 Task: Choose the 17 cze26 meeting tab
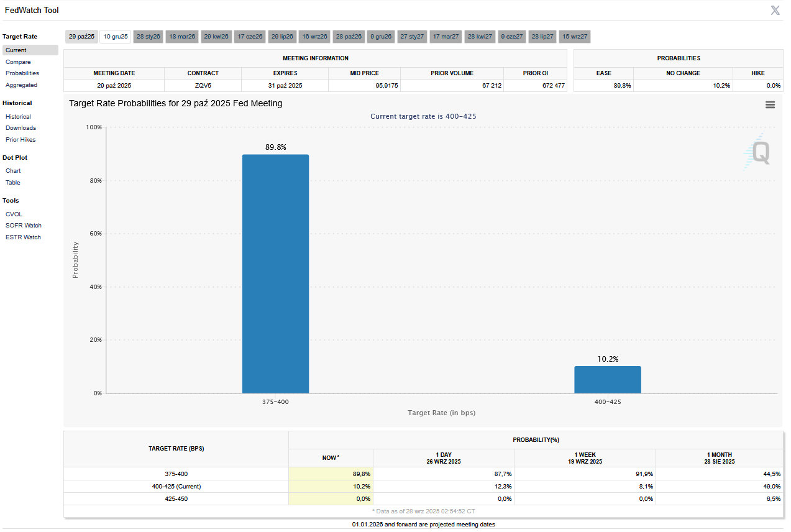coord(250,37)
